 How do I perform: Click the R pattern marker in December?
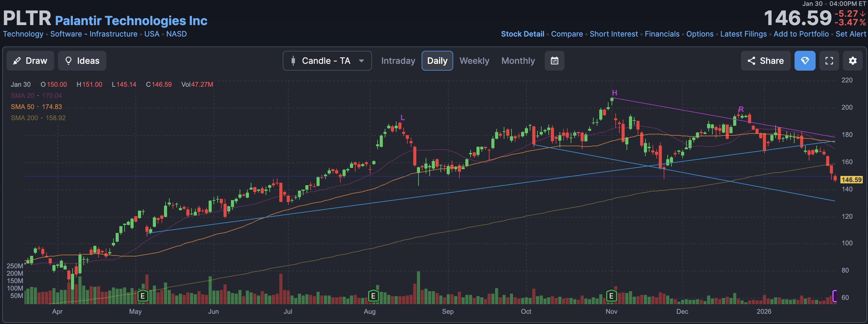[741, 109]
